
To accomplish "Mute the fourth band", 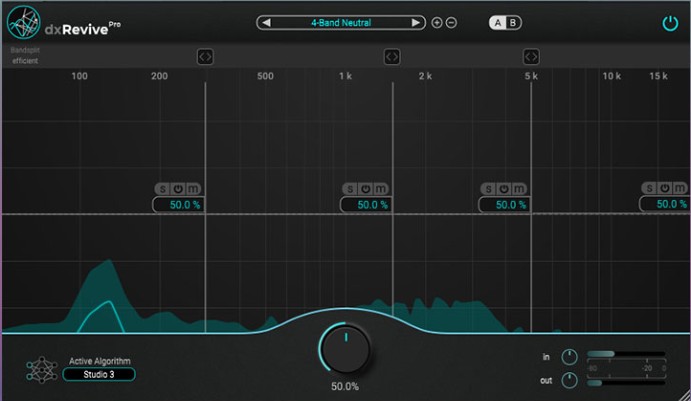I will [x=680, y=188].
